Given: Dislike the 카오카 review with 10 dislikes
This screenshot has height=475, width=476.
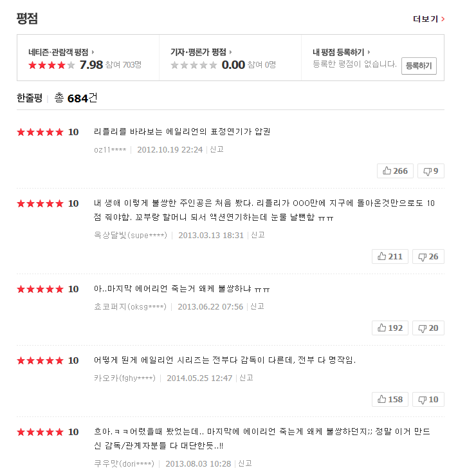Looking at the screenshot, I should (428, 399).
